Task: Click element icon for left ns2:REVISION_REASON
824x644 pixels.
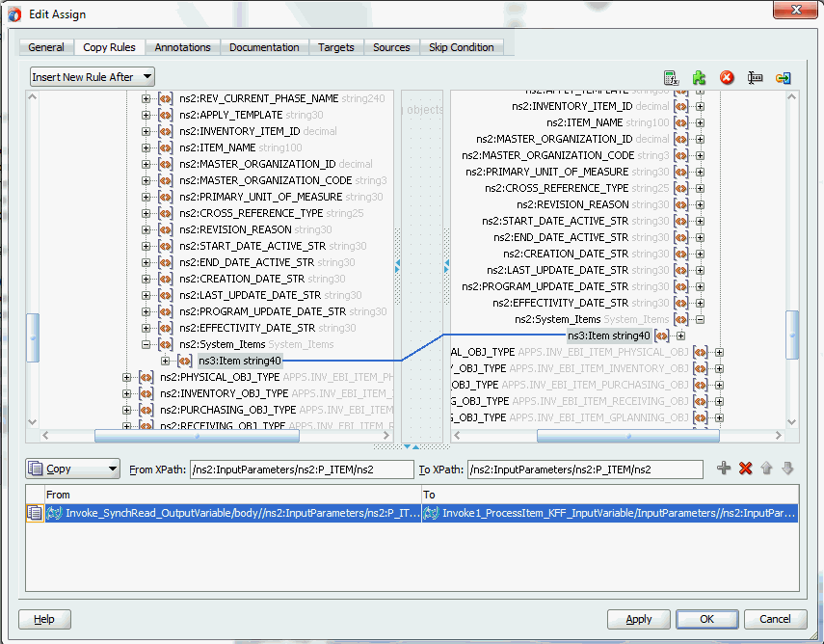Action: 165,229
